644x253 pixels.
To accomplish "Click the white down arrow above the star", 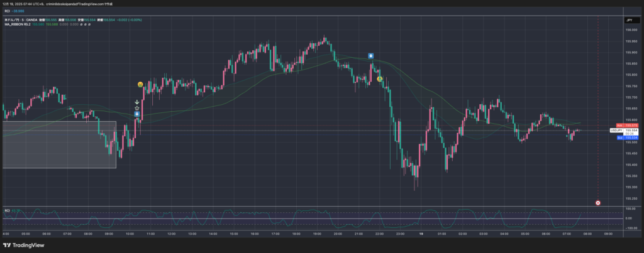I will (137, 102).
